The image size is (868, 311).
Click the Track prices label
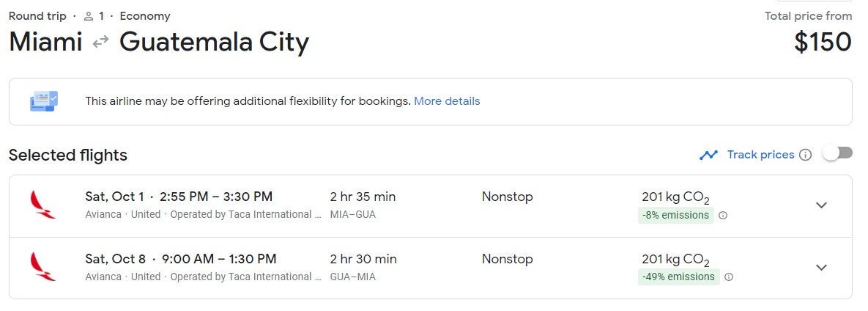click(760, 155)
